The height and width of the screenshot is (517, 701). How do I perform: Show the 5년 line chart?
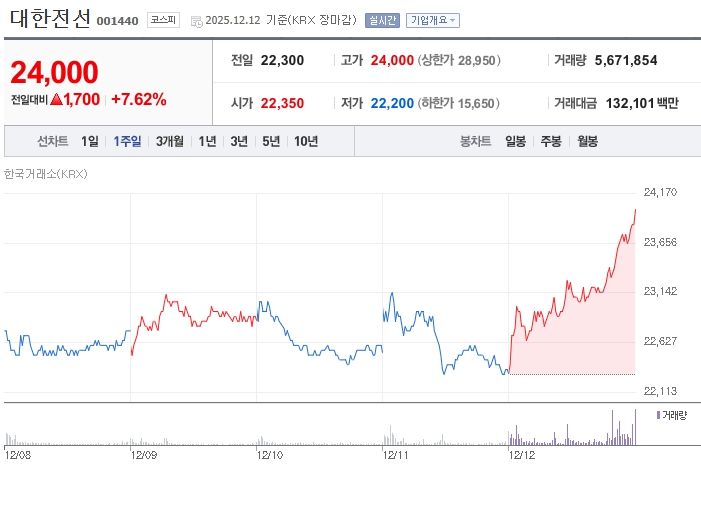(x=271, y=141)
